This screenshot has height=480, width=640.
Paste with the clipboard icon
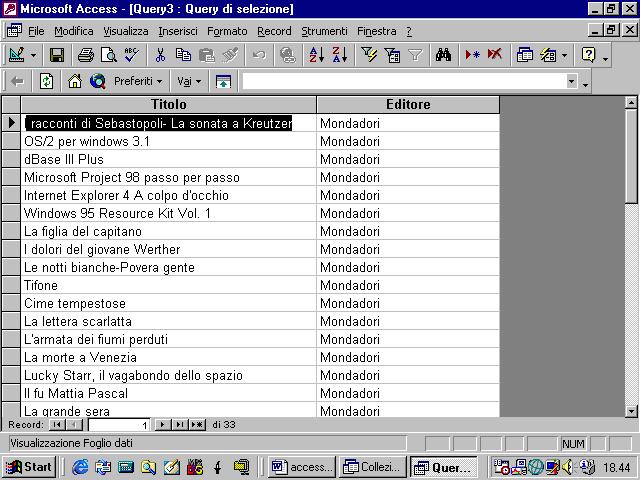[207, 55]
